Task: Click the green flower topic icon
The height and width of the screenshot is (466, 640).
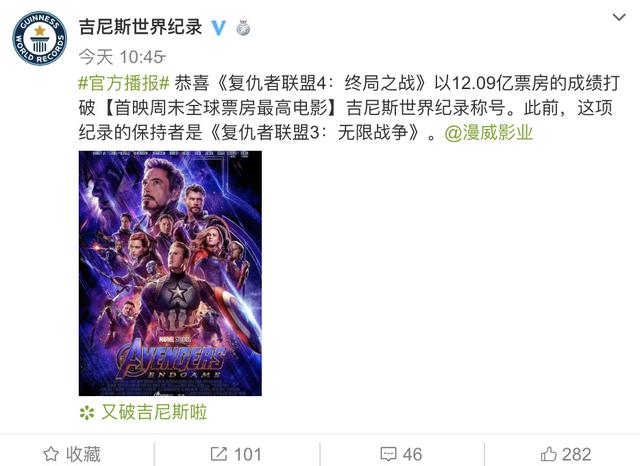Action: click(87, 413)
